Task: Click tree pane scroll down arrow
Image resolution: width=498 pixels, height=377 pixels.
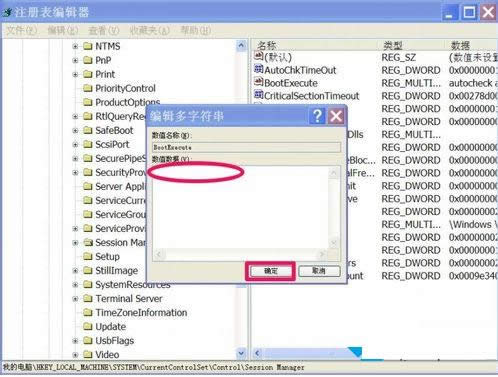Action: point(241,353)
